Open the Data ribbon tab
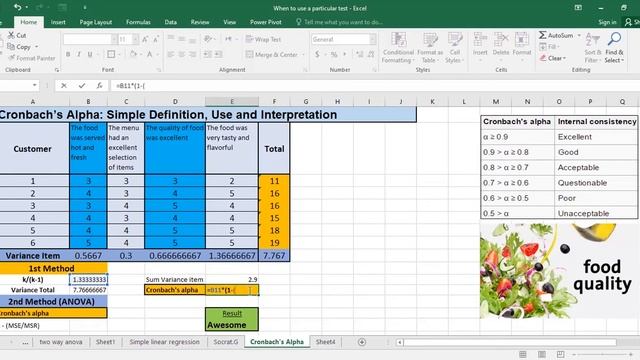Image resolution: width=640 pixels, height=360 pixels. tap(171, 22)
